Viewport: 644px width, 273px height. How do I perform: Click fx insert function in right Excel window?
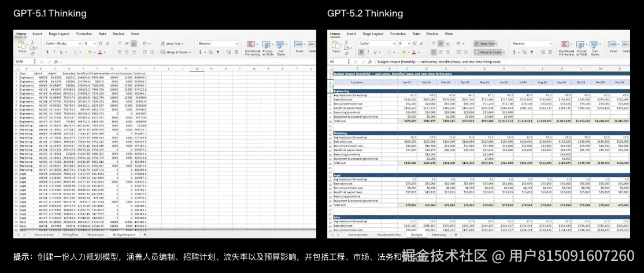pyautogui.click(x=370, y=62)
